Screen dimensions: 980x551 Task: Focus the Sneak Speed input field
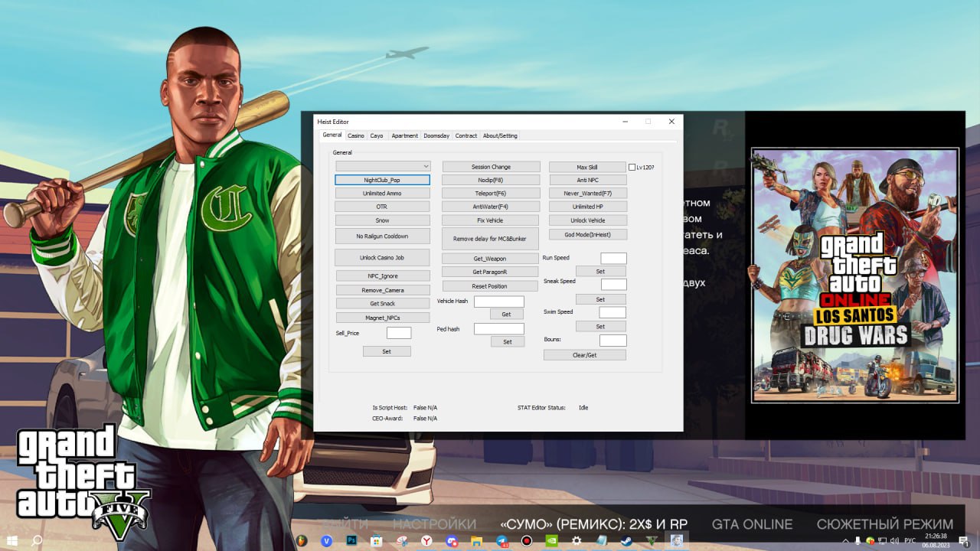613,284
